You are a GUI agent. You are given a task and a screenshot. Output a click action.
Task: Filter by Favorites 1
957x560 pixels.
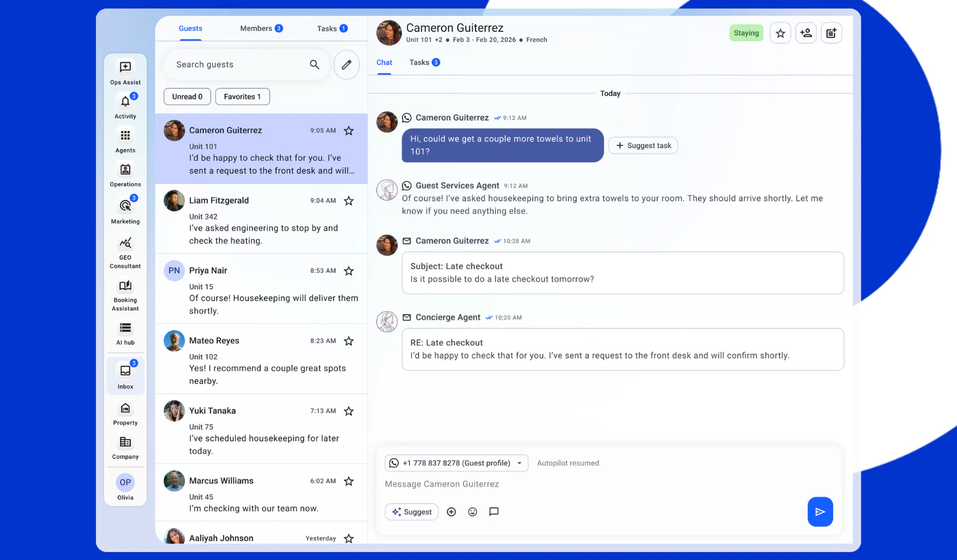[x=242, y=96]
